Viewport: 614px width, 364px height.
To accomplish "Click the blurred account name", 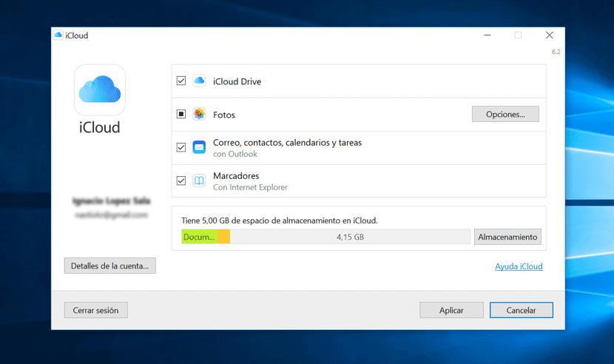I will pyautogui.click(x=112, y=200).
